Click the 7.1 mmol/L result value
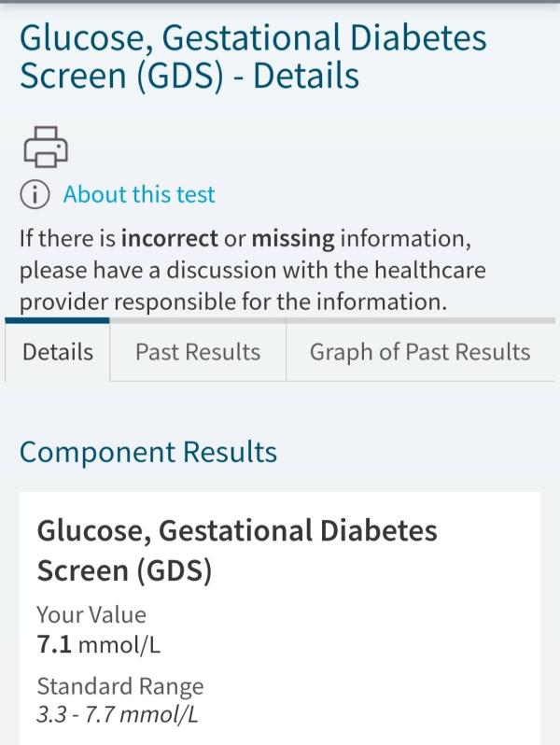 (99, 644)
